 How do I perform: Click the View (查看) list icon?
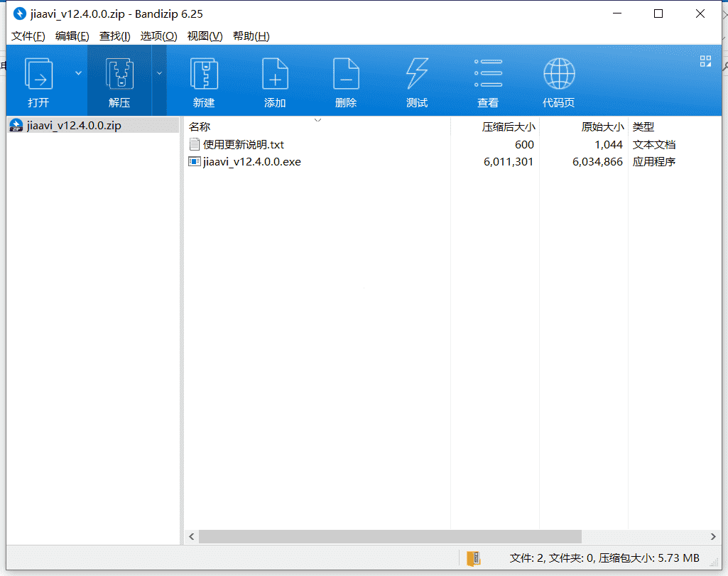(x=488, y=73)
